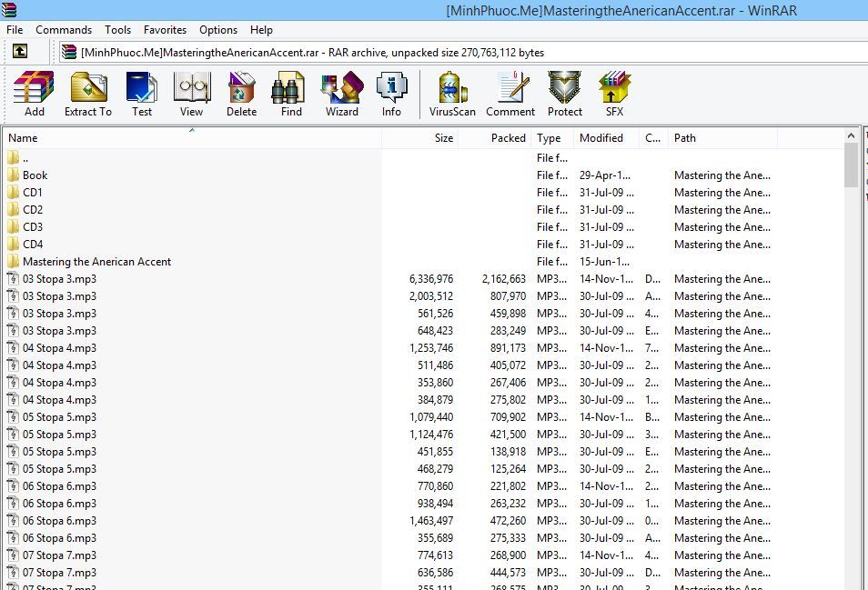
Task: Sort by the Modified column header
Action: (x=606, y=137)
